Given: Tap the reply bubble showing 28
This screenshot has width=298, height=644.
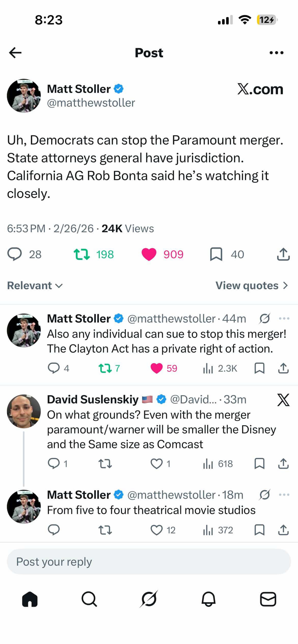Looking at the screenshot, I should (15, 254).
